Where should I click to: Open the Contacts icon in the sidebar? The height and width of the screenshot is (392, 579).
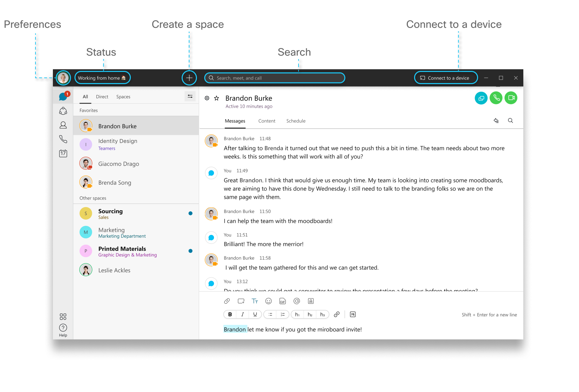[x=63, y=125]
